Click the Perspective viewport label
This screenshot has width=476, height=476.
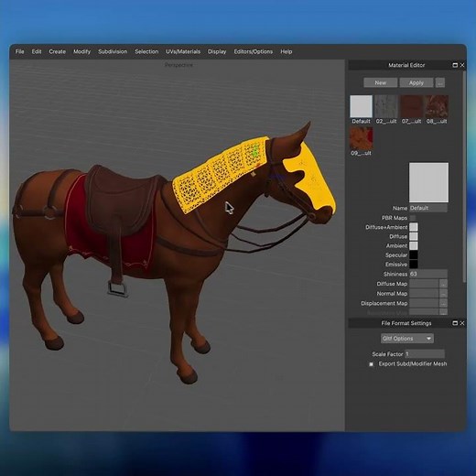[178, 65]
